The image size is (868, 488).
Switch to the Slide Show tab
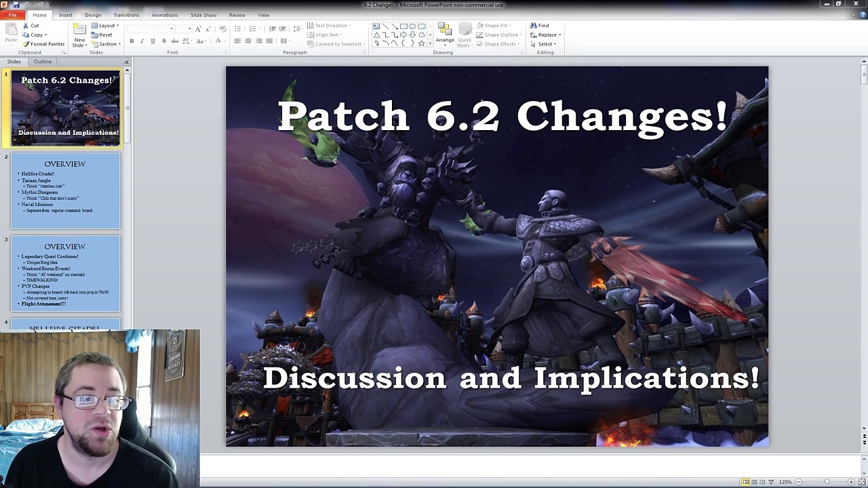pos(203,15)
